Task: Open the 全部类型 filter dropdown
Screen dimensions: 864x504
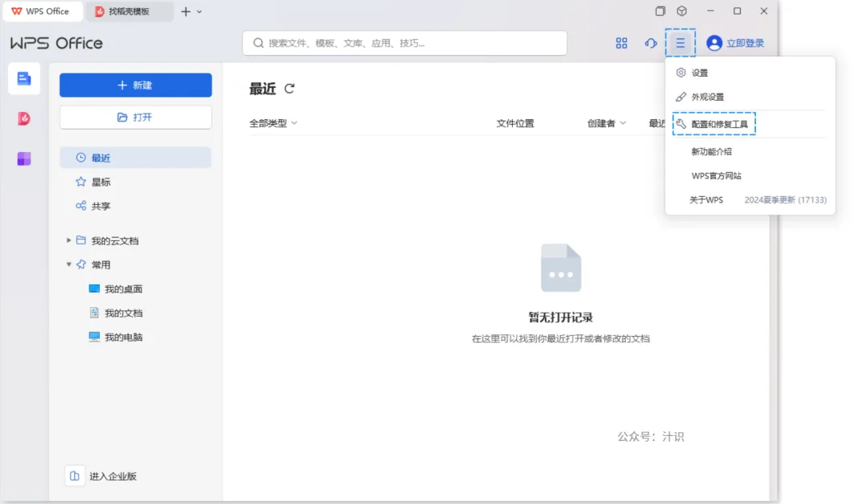Action: [x=274, y=123]
